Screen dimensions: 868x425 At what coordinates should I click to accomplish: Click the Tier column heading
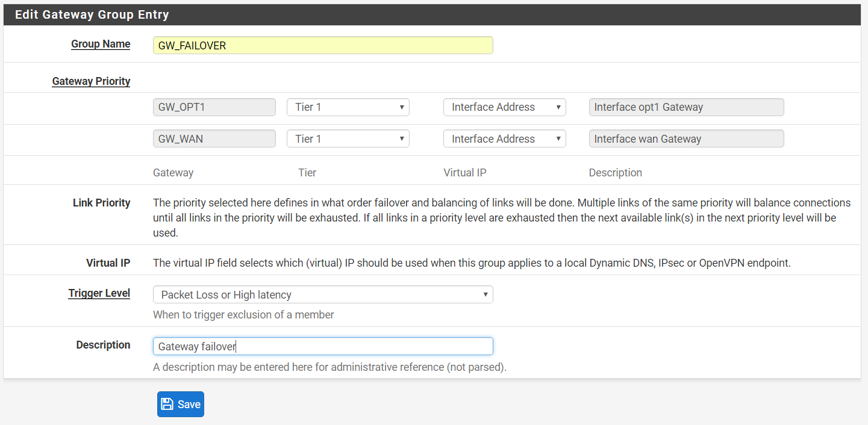pos(307,173)
